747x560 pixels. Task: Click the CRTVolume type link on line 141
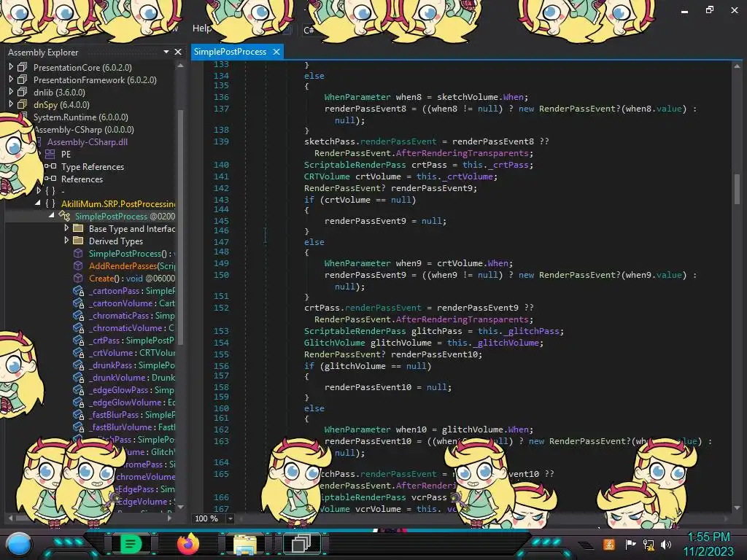pyautogui.click(x=327, y=176)
